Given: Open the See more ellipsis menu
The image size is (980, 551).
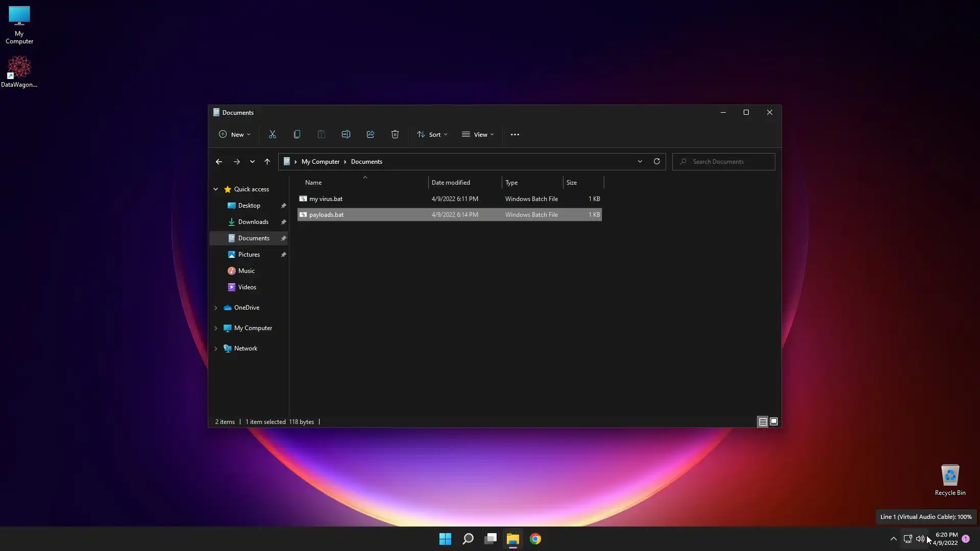Looking at the screenshot, I should coord(514,135).
